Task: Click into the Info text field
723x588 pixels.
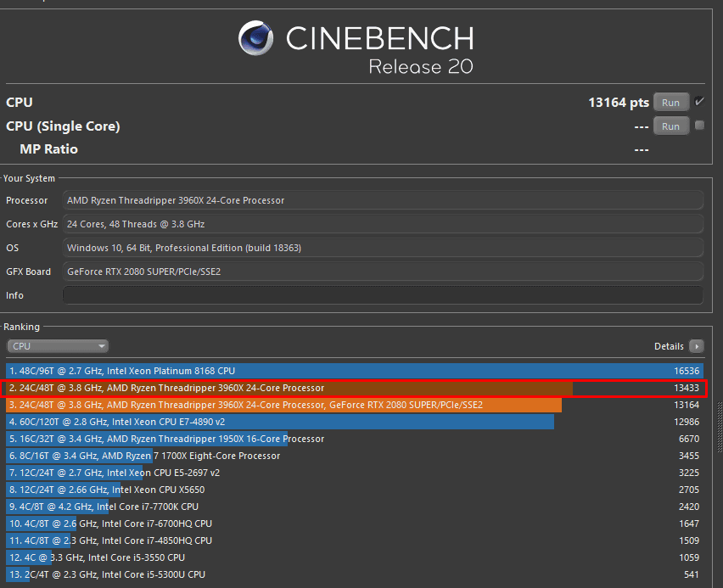Action: pos(383,295)
